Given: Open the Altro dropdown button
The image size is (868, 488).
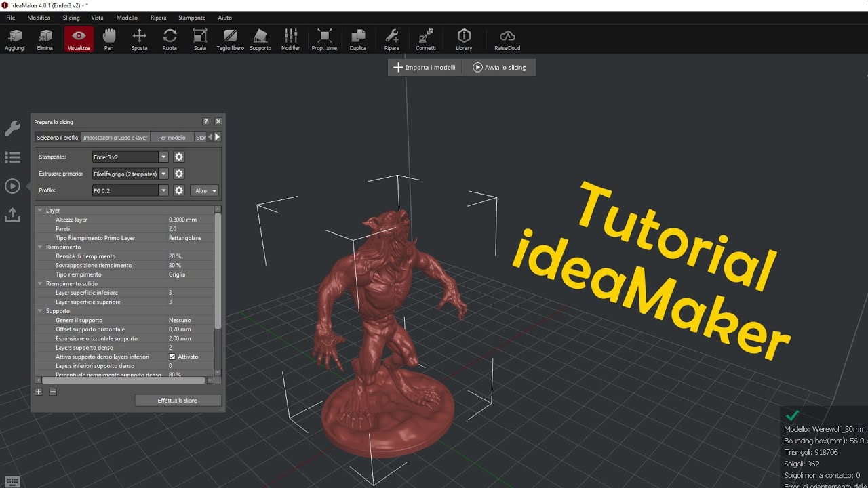Looking at the screenshot, I should click(204, 190).
